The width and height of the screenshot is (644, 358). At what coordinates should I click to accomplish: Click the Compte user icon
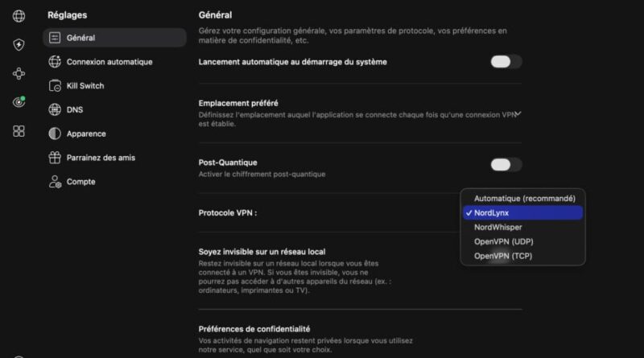coord(55,182)
